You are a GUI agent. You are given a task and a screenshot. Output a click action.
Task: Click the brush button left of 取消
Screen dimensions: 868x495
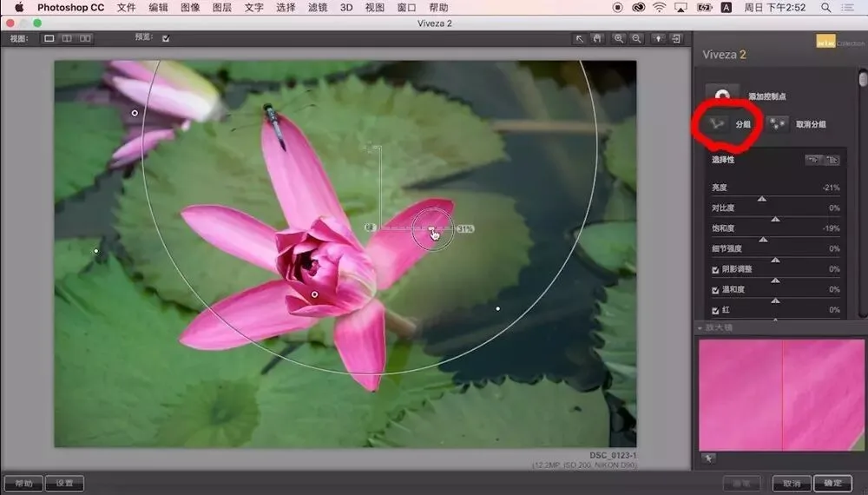pyautogui.click(x=742, y=484)
